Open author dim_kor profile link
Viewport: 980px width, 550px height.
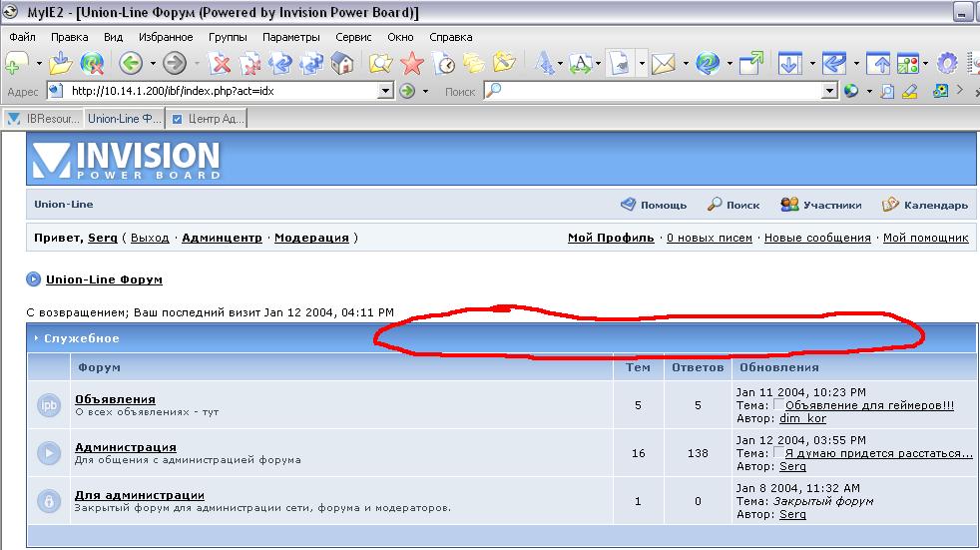(802, 418)
